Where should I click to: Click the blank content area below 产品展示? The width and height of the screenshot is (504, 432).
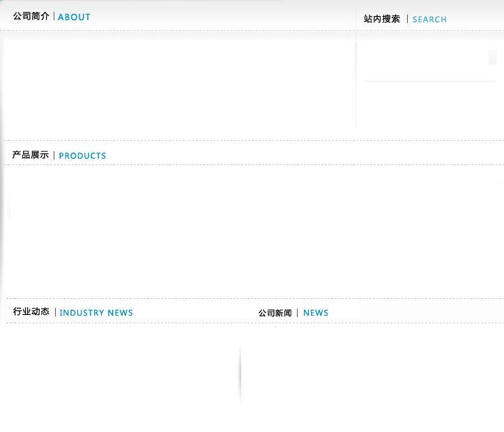(251, 230)
